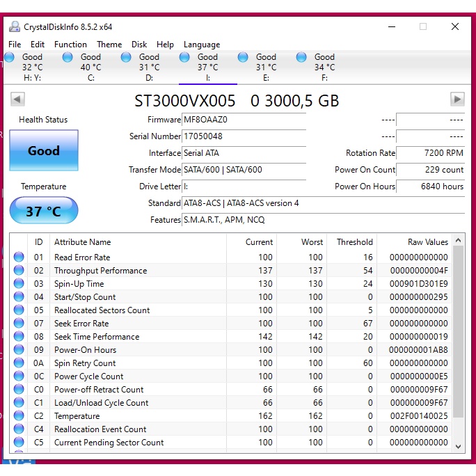
Task: Click raw value 002F00140025
Action: (x=419, y=415)
